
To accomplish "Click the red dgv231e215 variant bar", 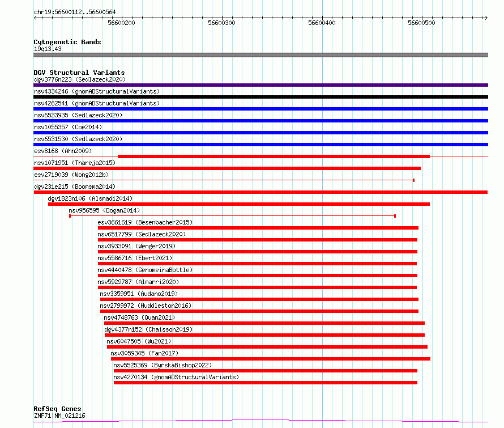I will (x=260, y=192).
